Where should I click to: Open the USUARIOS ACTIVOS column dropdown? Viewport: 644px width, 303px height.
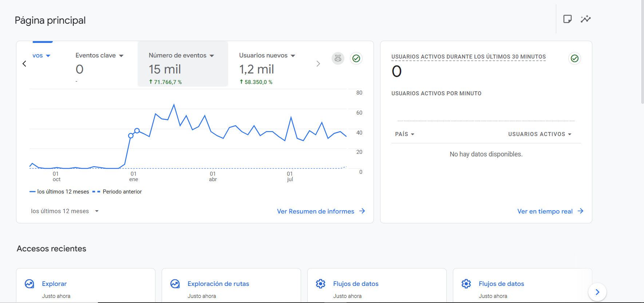[x=540, y=134]
